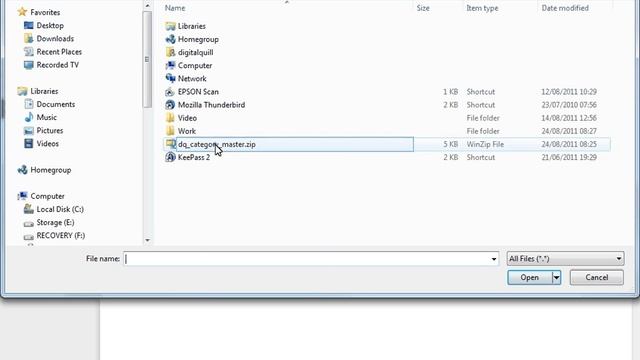Select Recent Places in sidebar

(x=59, y=51)
